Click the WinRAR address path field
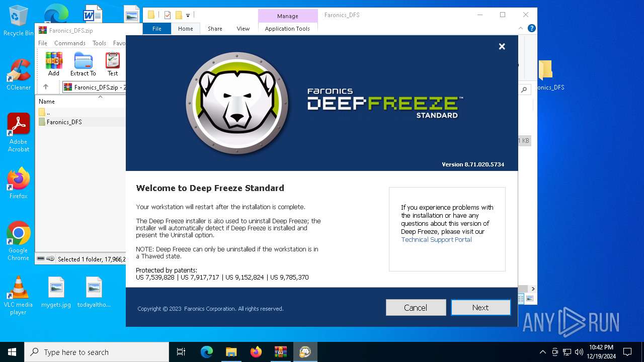Screen dimensions: 644x362 94,87
